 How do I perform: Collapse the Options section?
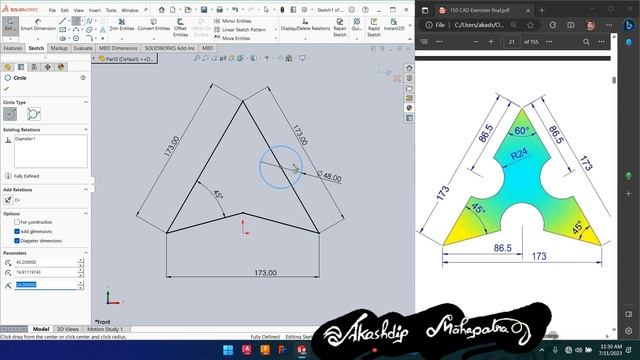click(x=86, y=213)
